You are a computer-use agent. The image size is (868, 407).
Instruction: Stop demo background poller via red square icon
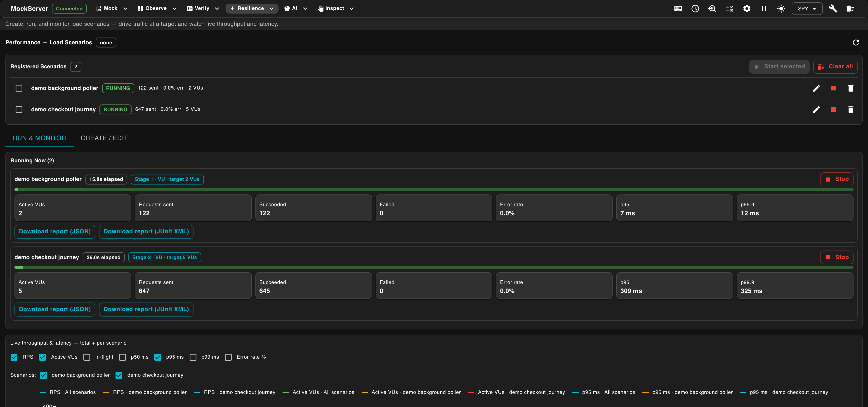point(833,88)
